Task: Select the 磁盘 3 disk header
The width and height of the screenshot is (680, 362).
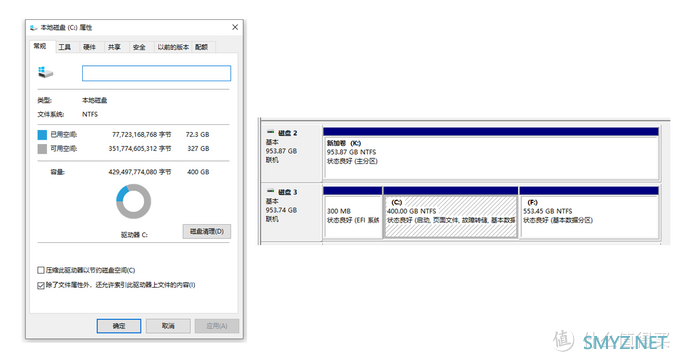Action: pyautogui.click(x=291, y=212)
